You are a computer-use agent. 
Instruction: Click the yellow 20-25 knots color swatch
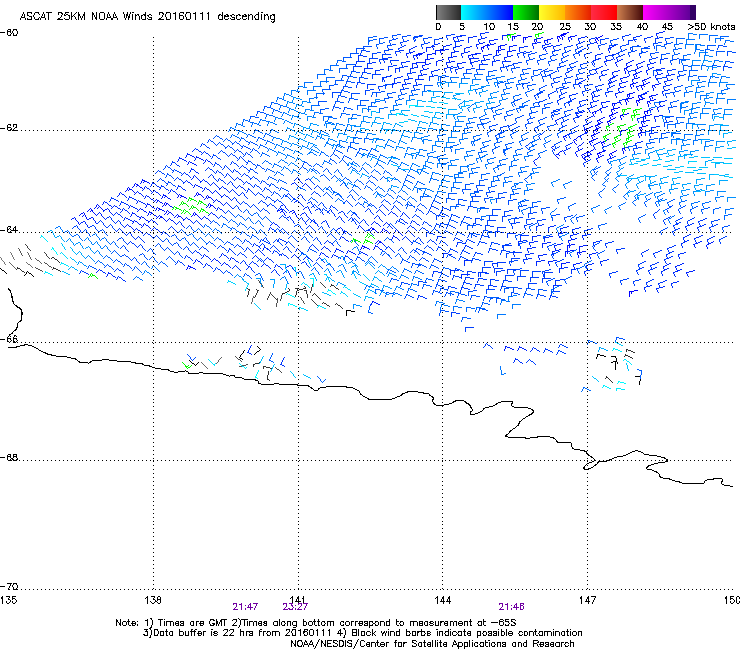pos(552,12)
